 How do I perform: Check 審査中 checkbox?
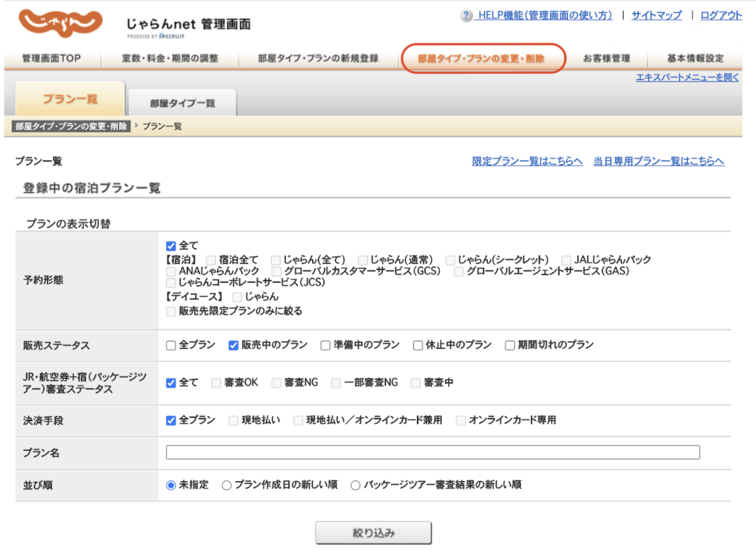(x=416, y=383)
